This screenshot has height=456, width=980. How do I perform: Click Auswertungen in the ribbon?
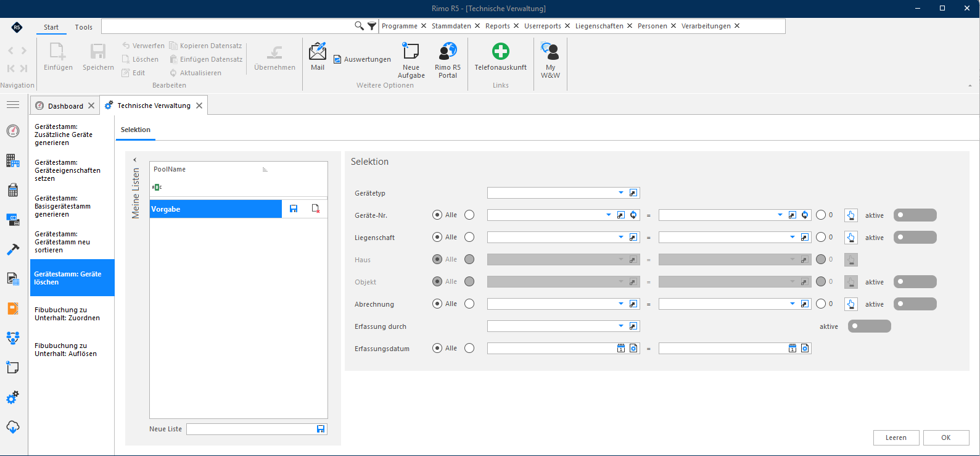[x=362, y=59]
